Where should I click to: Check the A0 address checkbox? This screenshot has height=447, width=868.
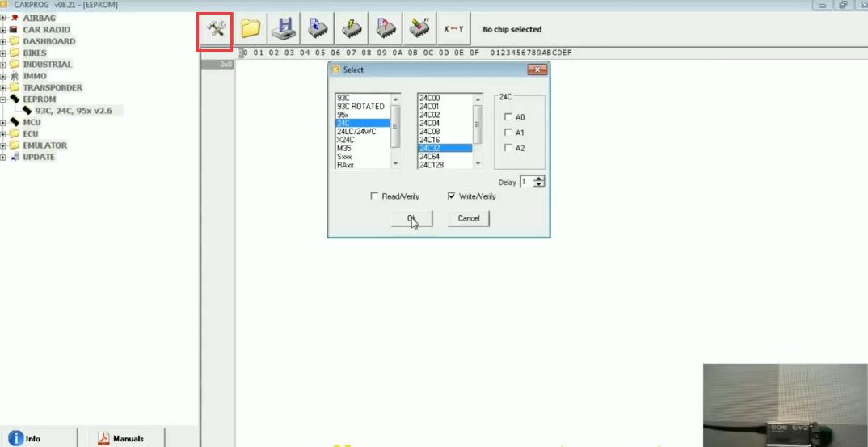508,117
